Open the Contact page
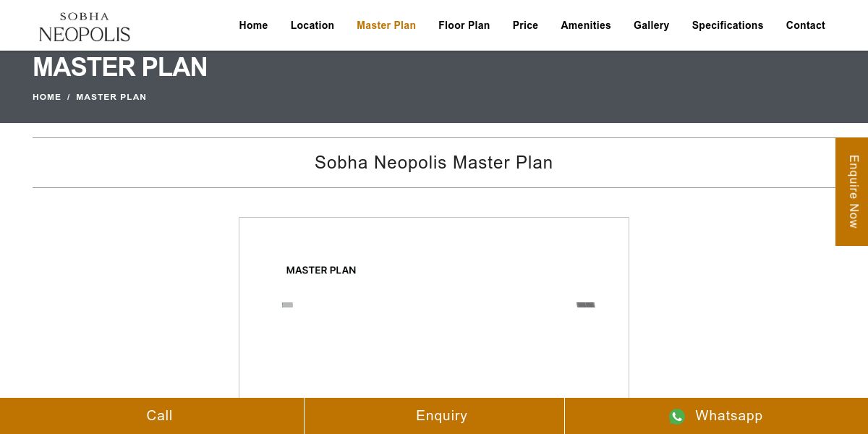 pos(806,25)
